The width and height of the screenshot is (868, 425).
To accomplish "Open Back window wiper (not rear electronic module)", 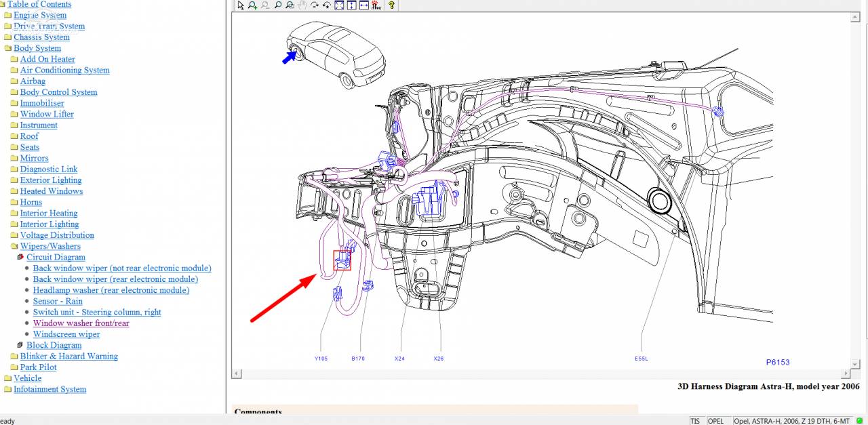I will [x=122, y=268].
